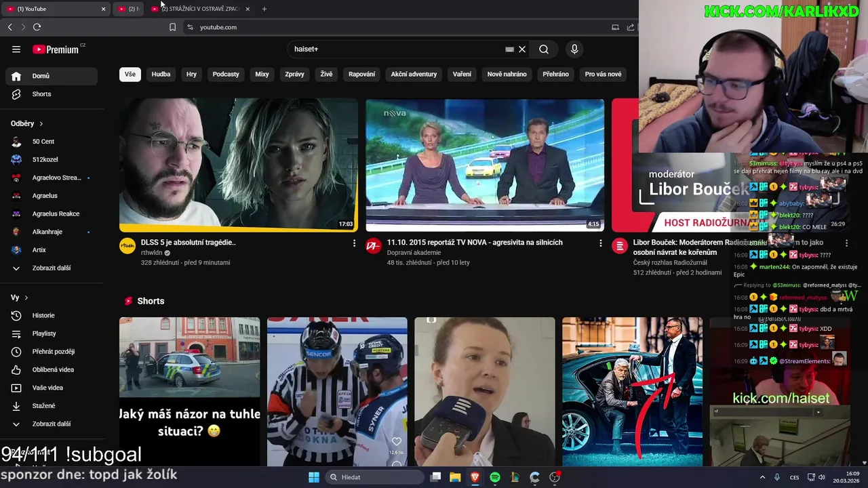Click the haiset+ search input field

397,49
